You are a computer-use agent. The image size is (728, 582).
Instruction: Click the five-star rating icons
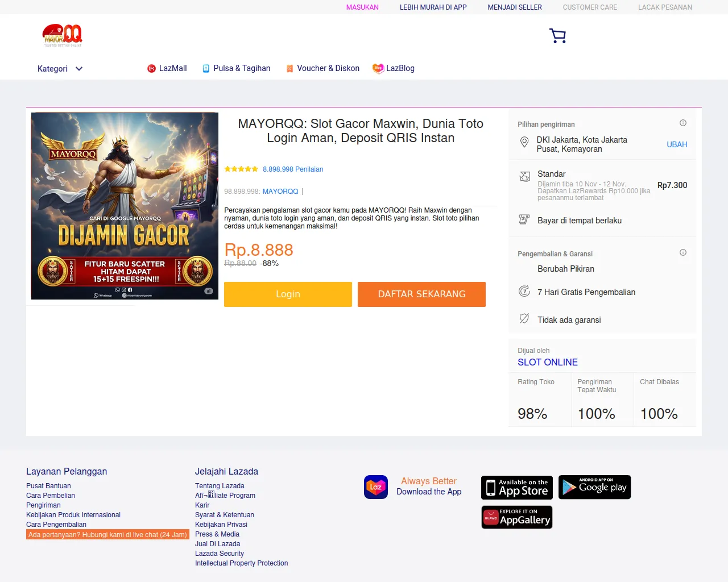pos(241,169)
